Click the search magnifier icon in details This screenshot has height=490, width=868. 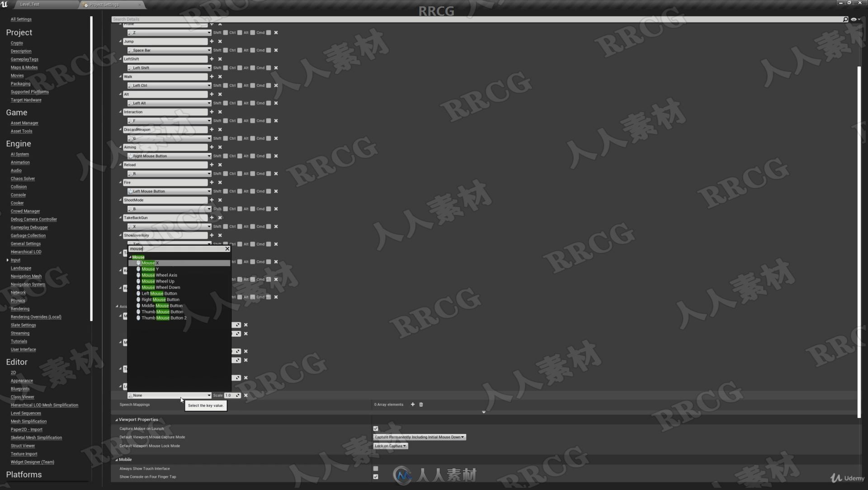click(845, 19)
